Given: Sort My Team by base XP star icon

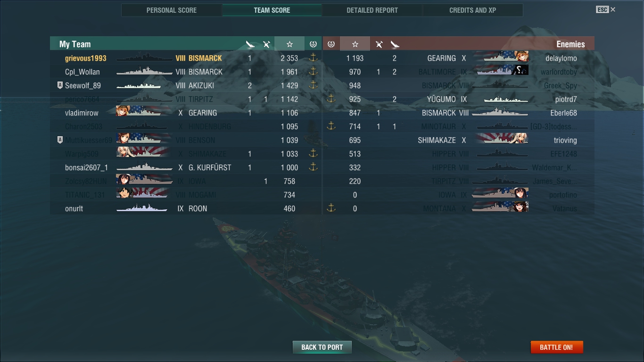Looking at the screenshot, I should (x=289, y=44).
